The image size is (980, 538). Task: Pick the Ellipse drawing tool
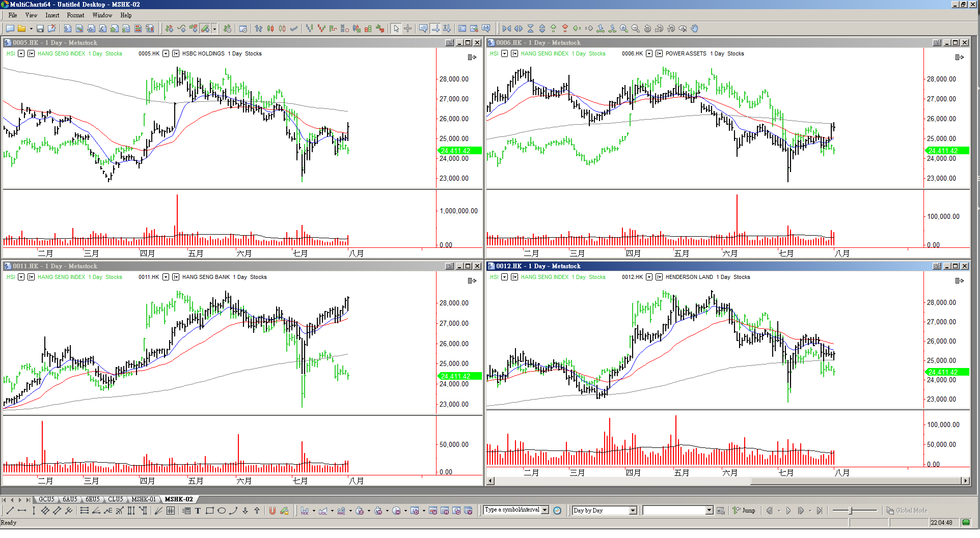pos(222,511)
